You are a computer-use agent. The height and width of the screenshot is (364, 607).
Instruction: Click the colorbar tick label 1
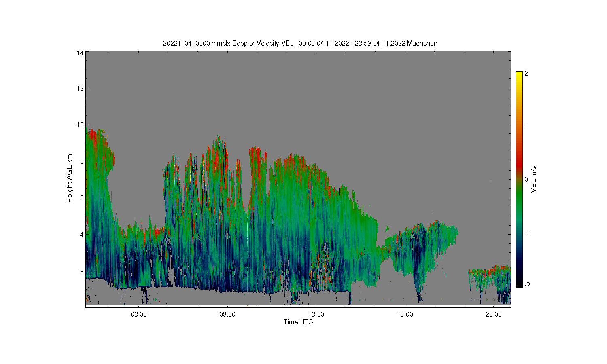point(526,125)
